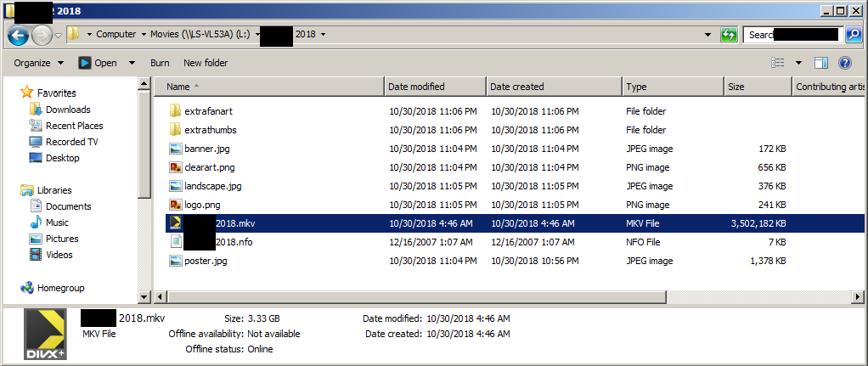Image resolution: width=868 pixels, height=366 pixels.
Task: Click the 3,502,182 KB size cell
Action: (758, 223)
